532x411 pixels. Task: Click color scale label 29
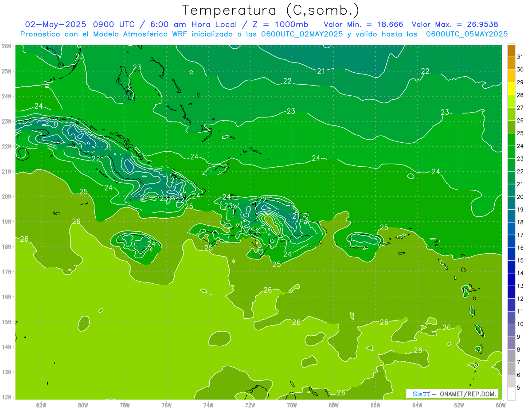(x=520, y=82)
